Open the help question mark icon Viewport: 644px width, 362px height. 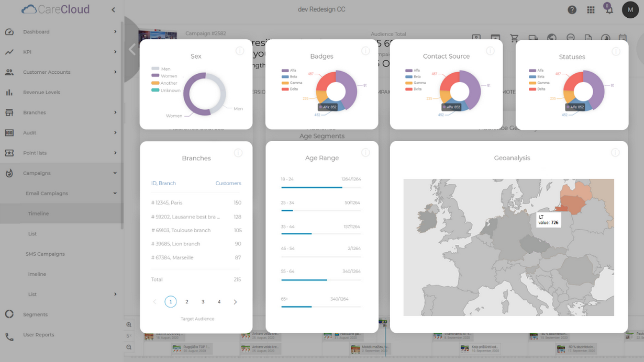(572, 10)
